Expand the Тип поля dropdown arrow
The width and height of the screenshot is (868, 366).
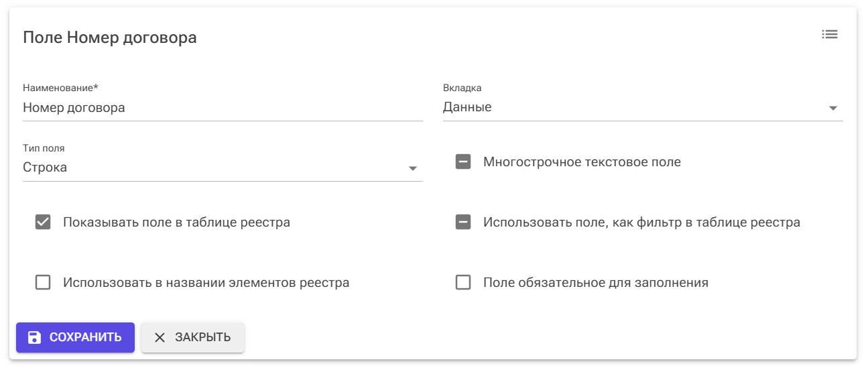pyautogui.click(x=413, y=168)
